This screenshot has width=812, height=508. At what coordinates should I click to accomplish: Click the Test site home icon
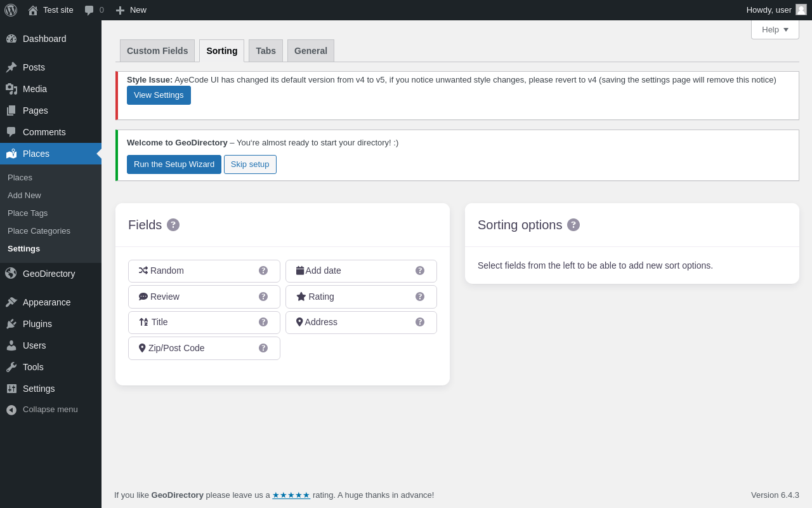pyautogui.click(x=33, y=10)
